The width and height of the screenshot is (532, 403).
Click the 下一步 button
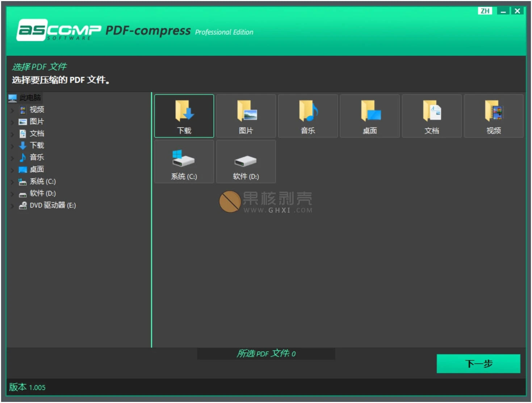coord(479,364)
